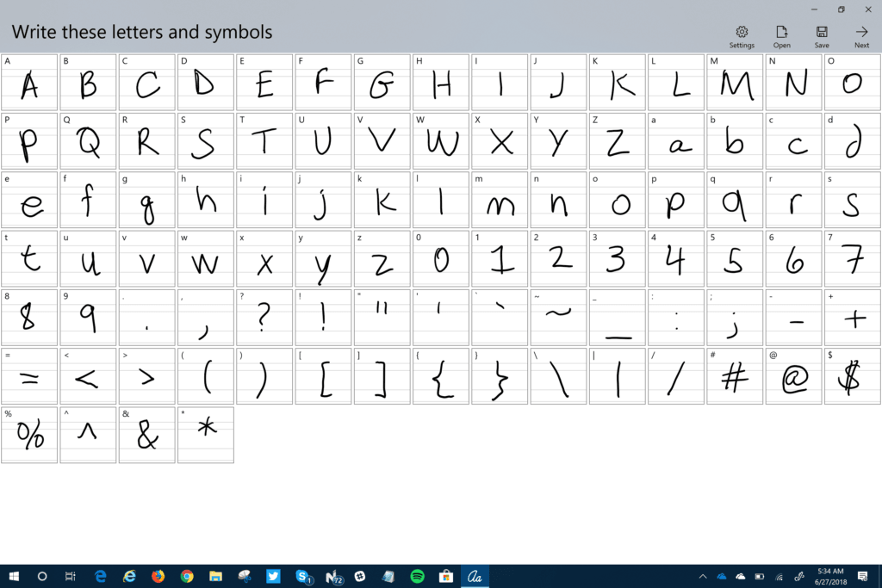882x588 pixels.
Task: Open the Windows Start menu
Action: [14, 575]
